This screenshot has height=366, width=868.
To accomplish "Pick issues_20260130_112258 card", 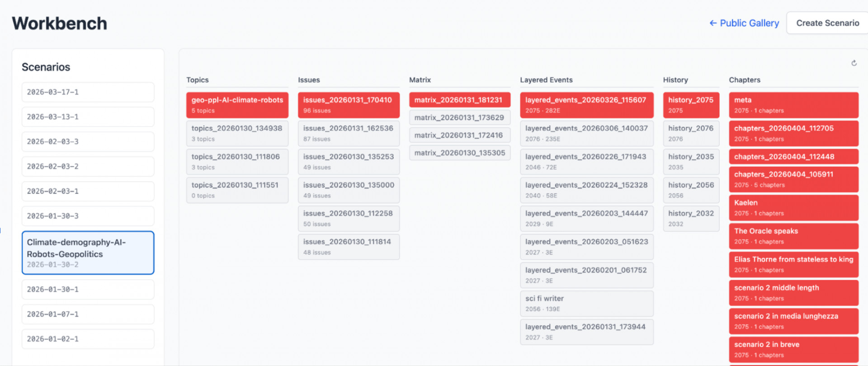I will (x=348, y=218).
